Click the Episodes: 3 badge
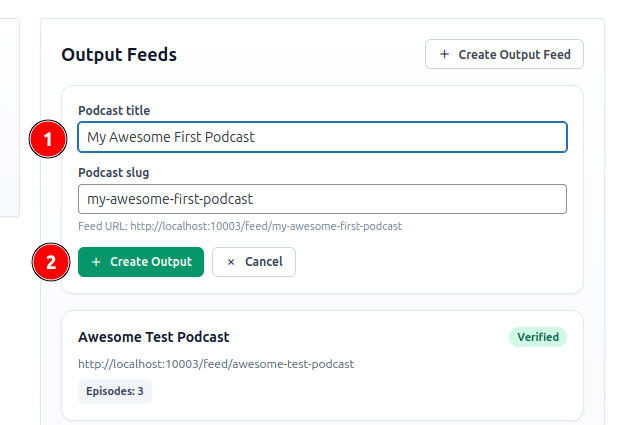Viewport: 625px width, 425px height. pos(114,391)
